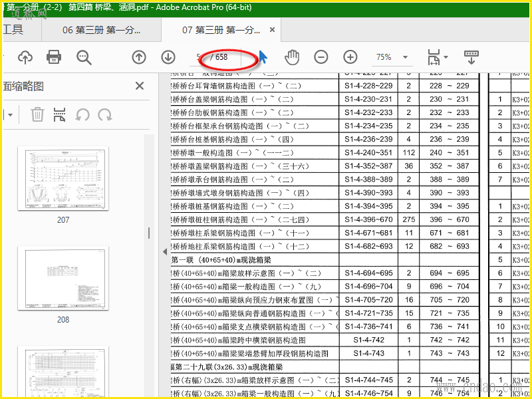
Task: Click the 面缩略图 panel title
Action: tap(23, 86)
